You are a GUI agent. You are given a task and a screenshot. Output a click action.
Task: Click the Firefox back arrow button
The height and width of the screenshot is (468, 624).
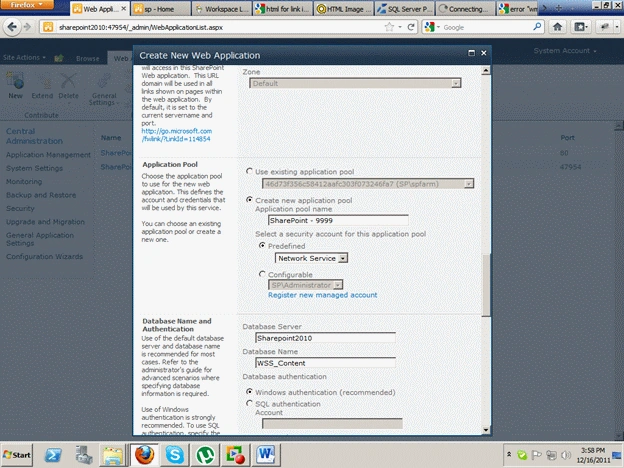tap(12, 27)
